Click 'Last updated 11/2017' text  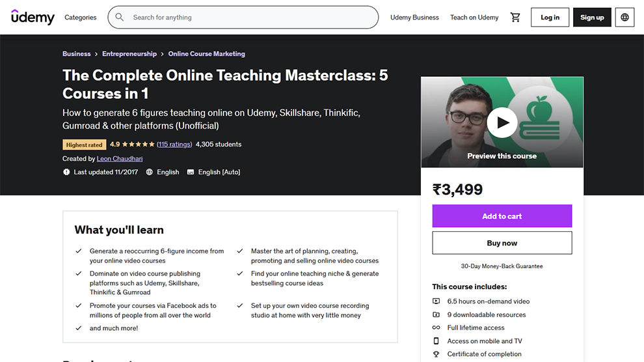coord(106,172)
